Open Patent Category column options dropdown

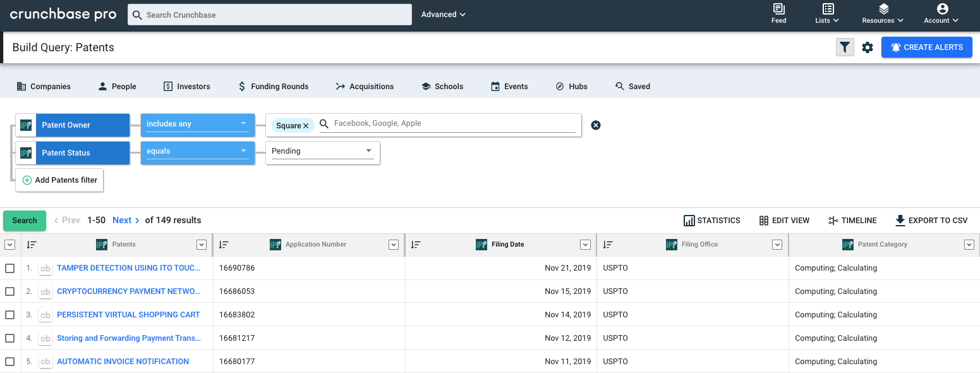tap(969, 245)
